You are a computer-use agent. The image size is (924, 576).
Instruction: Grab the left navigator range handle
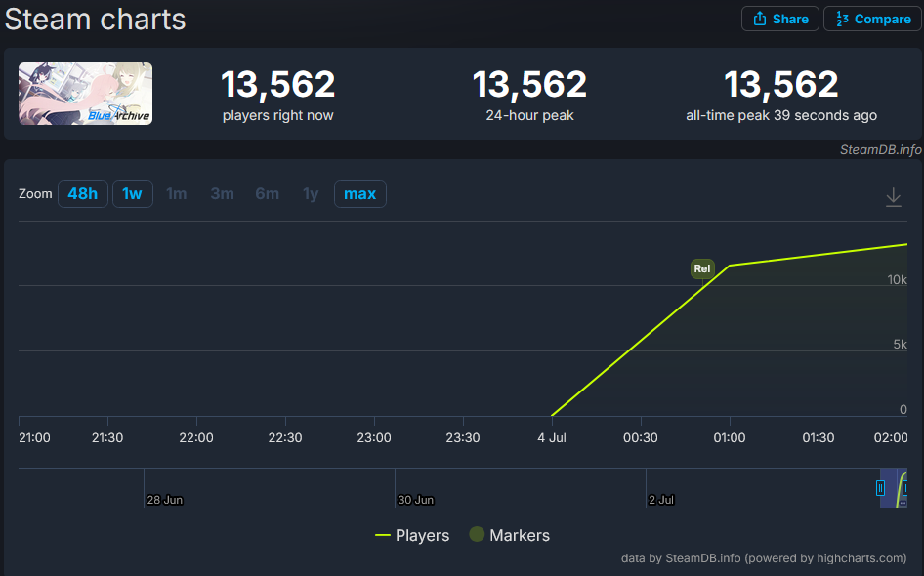click(880, 488)
